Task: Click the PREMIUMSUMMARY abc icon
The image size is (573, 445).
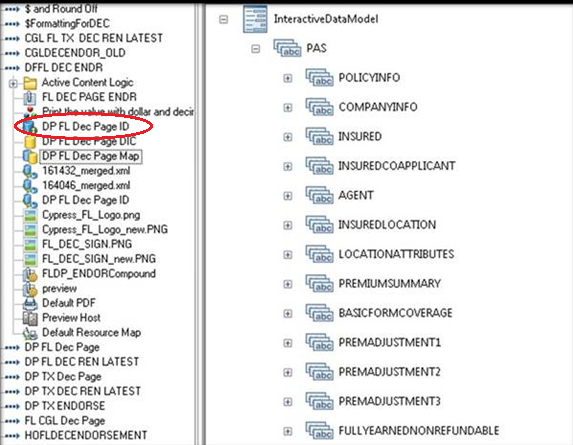Action: (x=319, y=284)
